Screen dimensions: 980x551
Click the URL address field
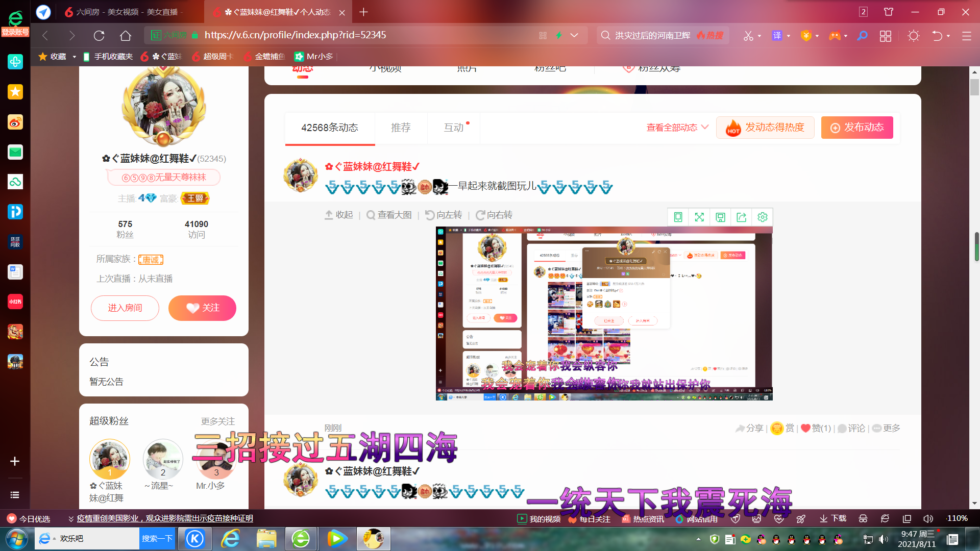point(367,35)
